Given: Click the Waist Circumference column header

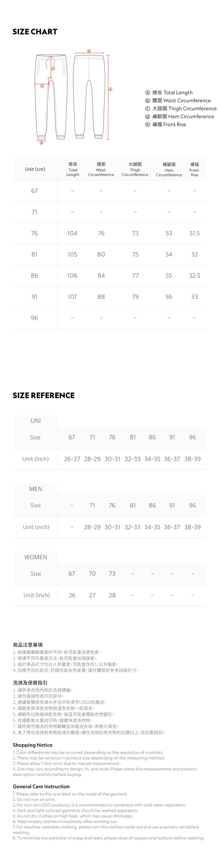Looking at the screenshot, I should [x=101, y=169].
